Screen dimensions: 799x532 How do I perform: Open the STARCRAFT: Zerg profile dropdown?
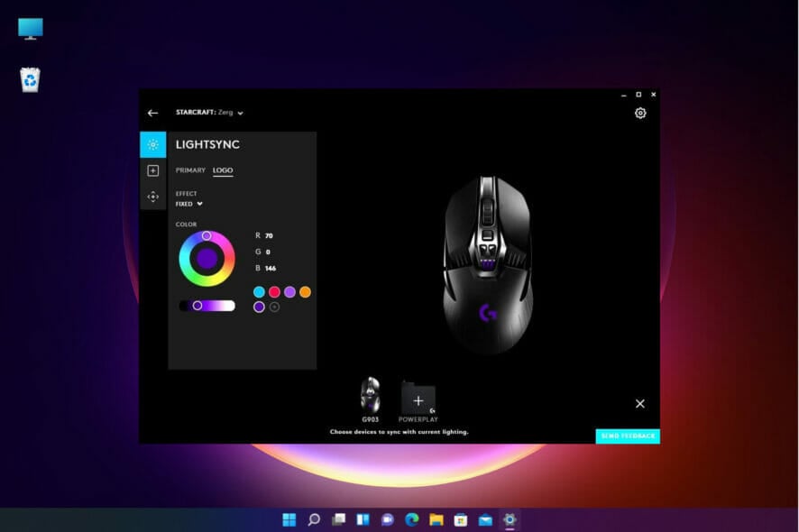208,111
